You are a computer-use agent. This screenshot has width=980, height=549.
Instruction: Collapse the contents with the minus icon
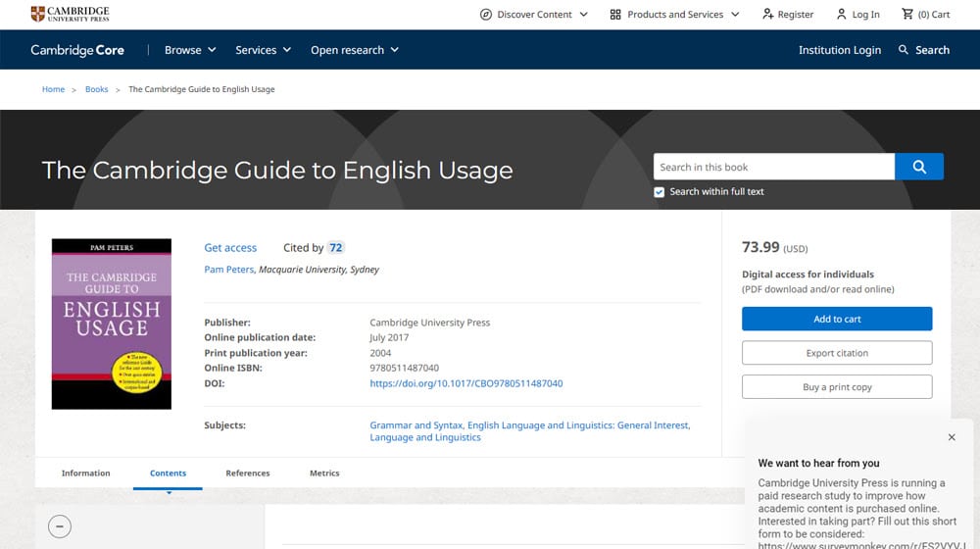point(59,526)
